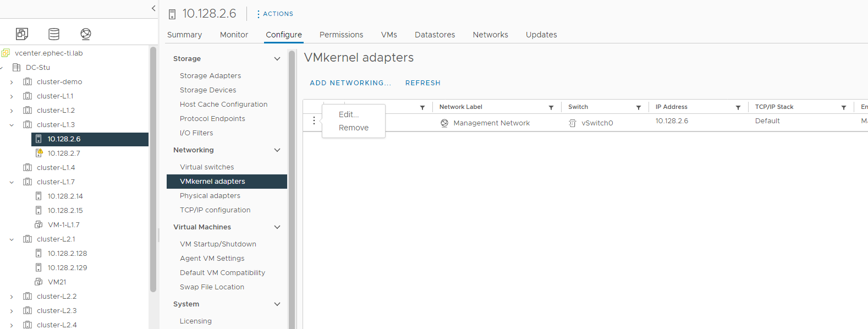Click the REFRESH button

[423, 83]
